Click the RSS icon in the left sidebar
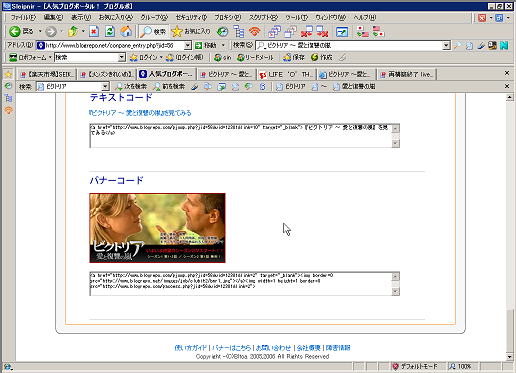Image resolution: width=516 pixels, height=373 pixels. 9,110
